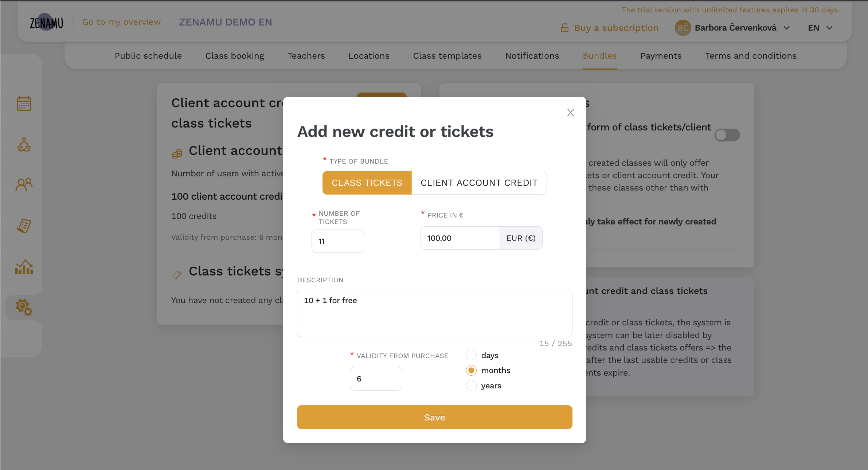Click the notes/templates sidebar icon
The width and height of the screenshot is (868, 470).
(24, 226)
